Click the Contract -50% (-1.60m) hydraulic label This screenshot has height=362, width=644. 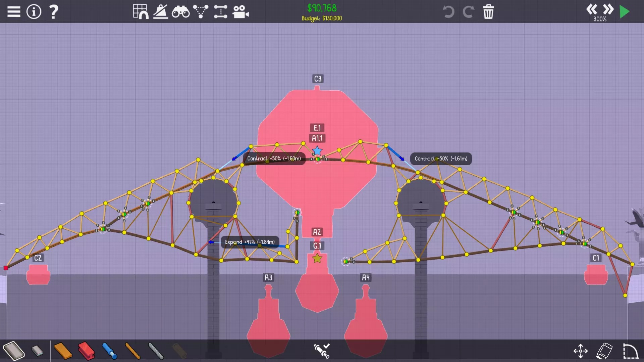pyautogui.click(x=274, y=159)
